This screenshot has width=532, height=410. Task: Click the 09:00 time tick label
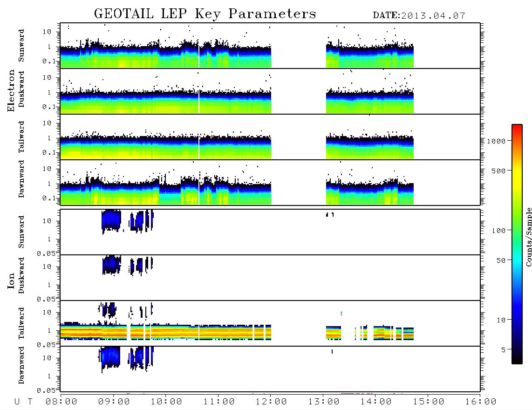tap(114, 402)
